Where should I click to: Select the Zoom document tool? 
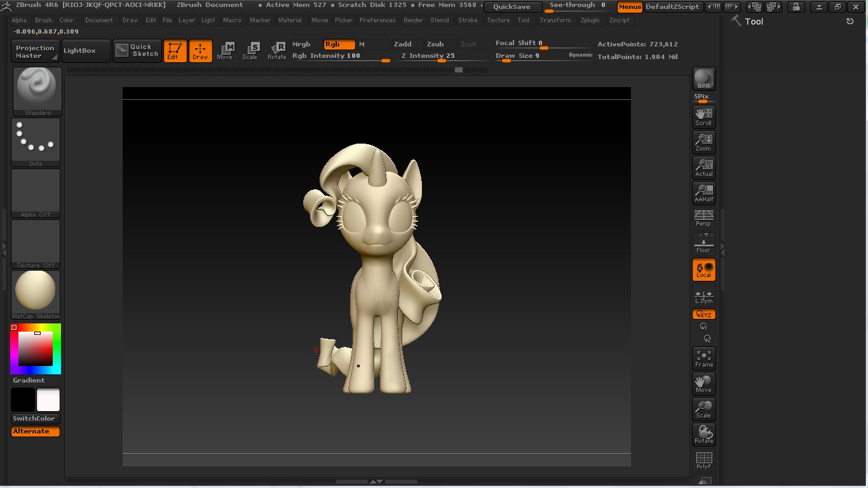pos(703,142)
